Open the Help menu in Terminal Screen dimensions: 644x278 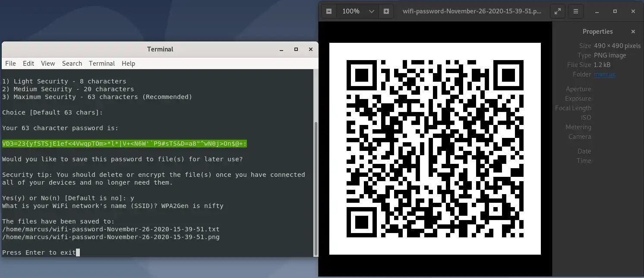click(128, 63)
